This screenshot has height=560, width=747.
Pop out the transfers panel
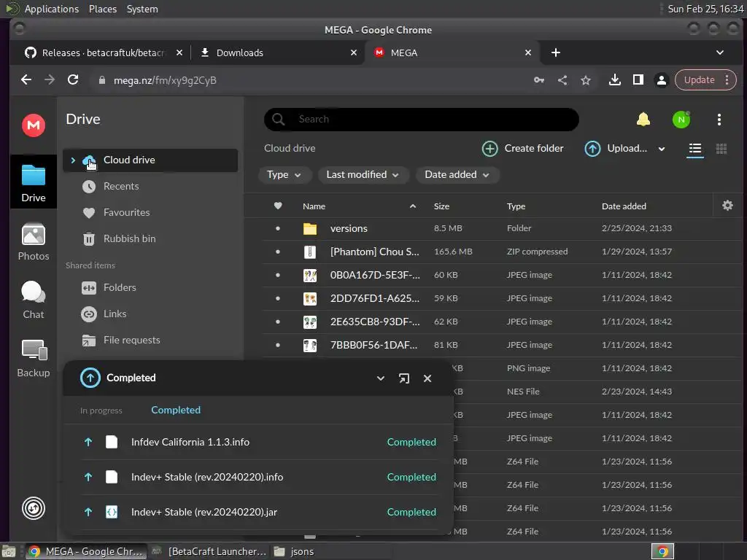[404, 378]
